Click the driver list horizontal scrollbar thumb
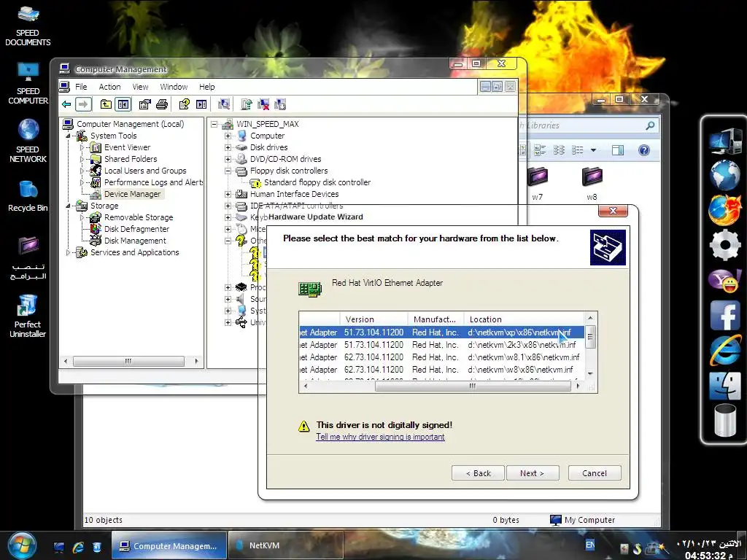This screenshot has height=560, width=747. pos(473,386)
